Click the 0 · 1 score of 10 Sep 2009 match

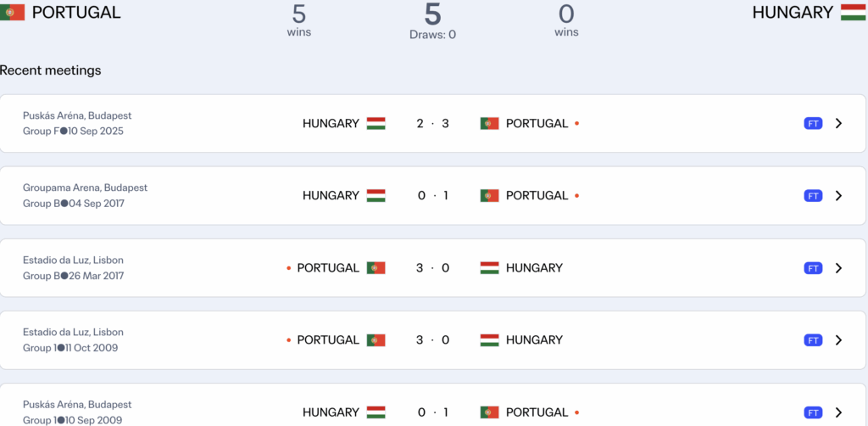coord(432,412)
